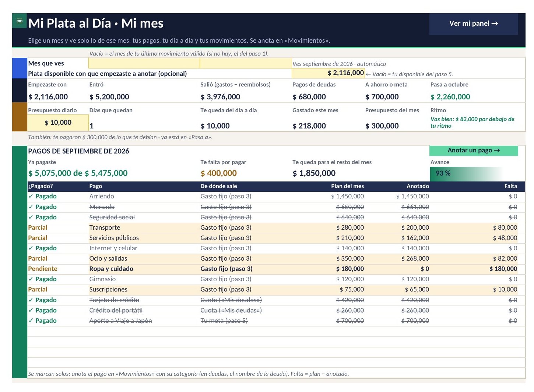Edit the Plata disponible $ 2,116,000 field

328,73
